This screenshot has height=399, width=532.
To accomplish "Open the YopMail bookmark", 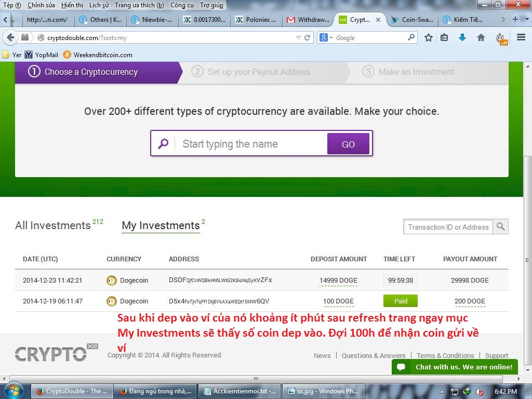I will click(42, 55).
